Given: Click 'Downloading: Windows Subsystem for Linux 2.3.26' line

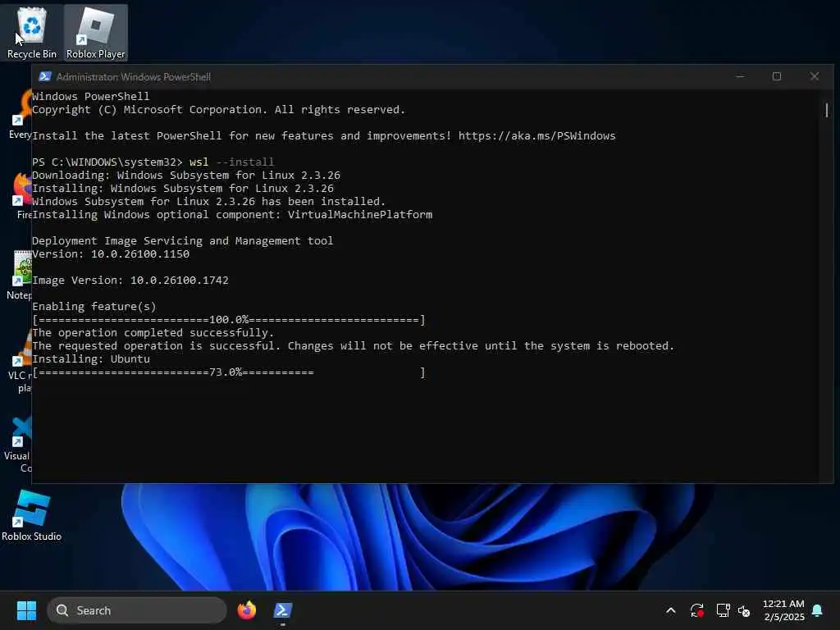Looking at the screenshot, I should click(186, 176).
